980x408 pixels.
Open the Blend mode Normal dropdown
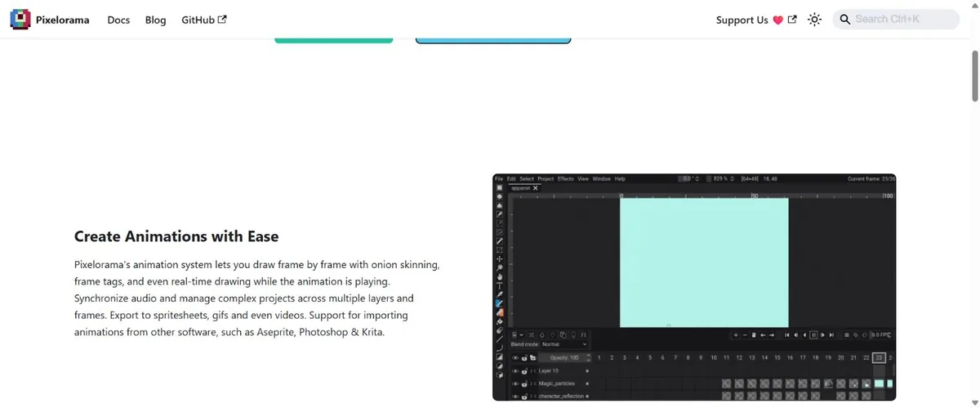(x=563, y=344)
